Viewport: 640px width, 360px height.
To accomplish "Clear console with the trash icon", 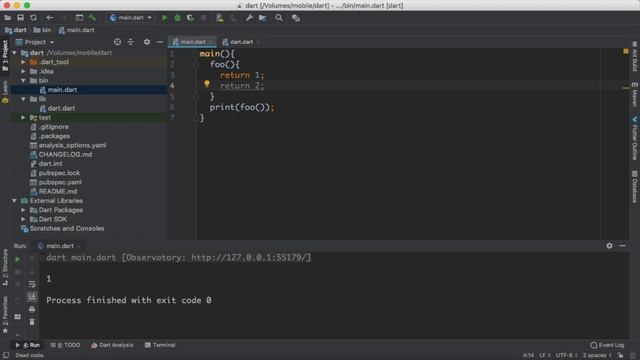I will pyautogui.click(x=32, y=322).
